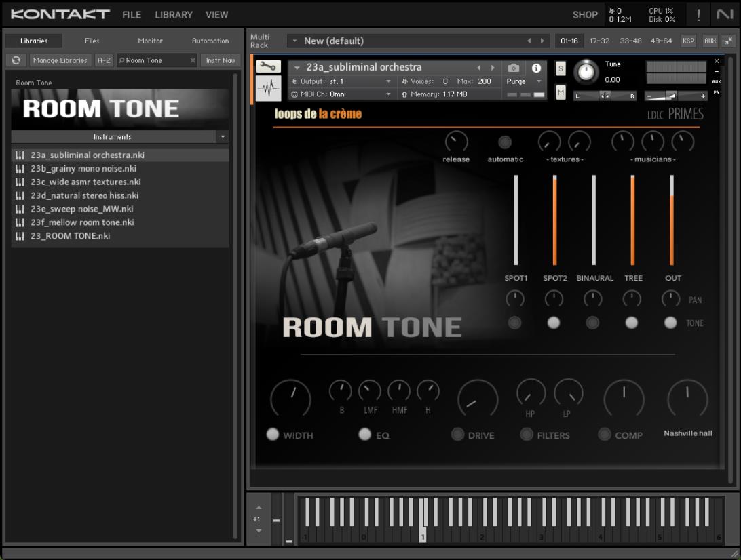Click the warning exclamation icon in header
741x560 pixels.
coord(698,14)
